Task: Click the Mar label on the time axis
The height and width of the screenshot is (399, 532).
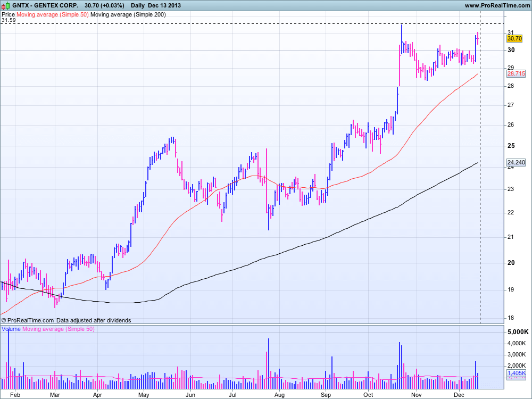Action: 55,395
